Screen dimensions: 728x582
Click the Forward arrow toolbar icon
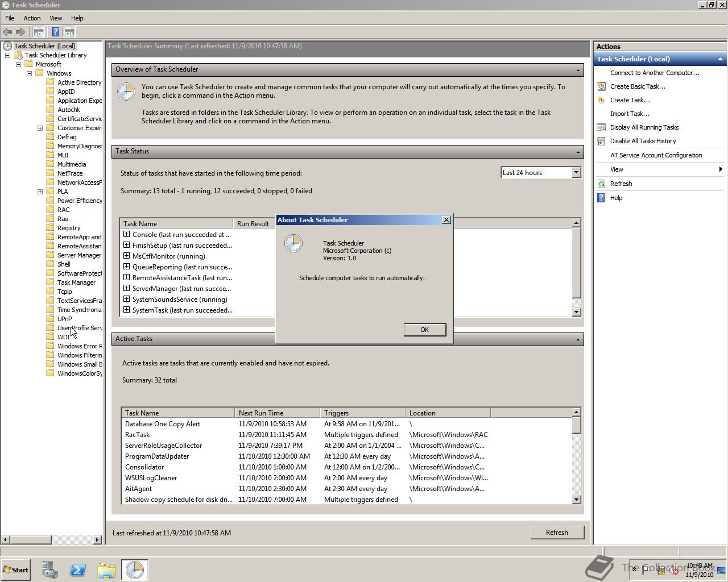pyautogui.click(x=20, y=32)
